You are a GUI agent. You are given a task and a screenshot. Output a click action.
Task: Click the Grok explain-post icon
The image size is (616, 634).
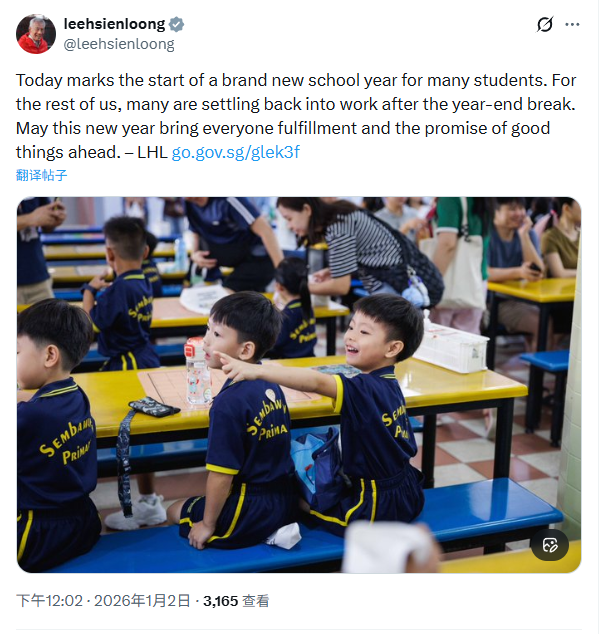[x=545, y=25]
